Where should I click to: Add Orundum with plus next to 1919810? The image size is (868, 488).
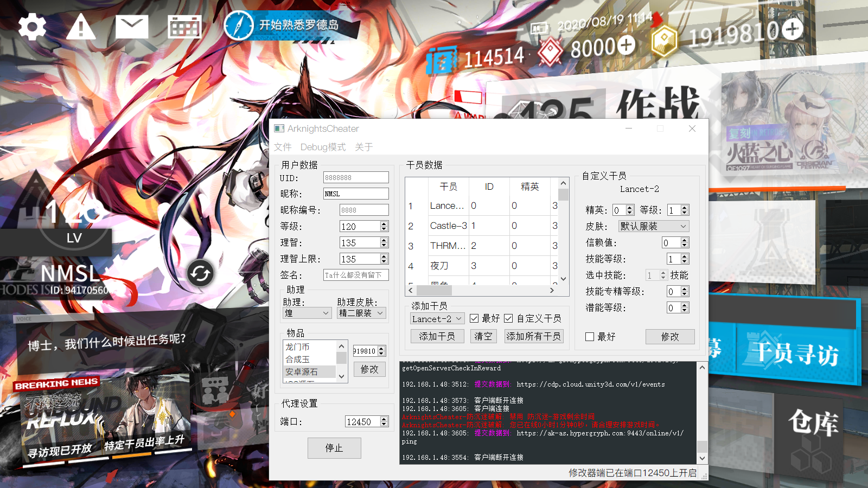[793, 29]
